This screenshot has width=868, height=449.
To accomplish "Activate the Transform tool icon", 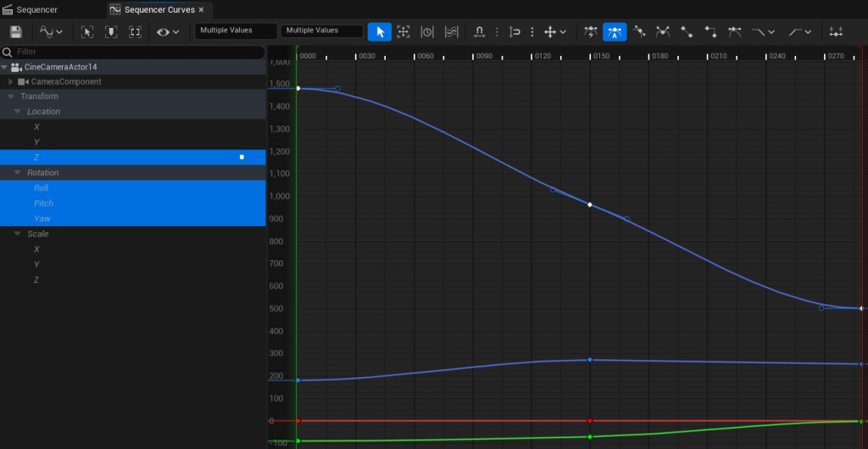I will pos(403,31).
